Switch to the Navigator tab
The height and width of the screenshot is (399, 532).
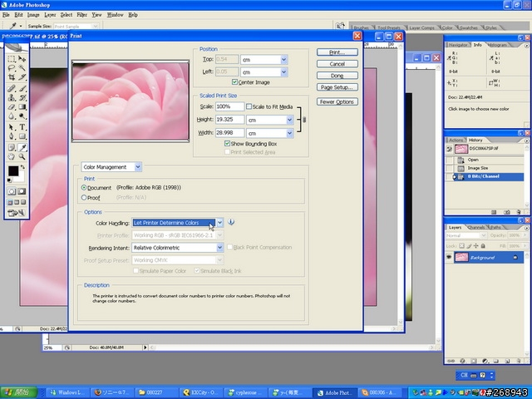(458, 45)
